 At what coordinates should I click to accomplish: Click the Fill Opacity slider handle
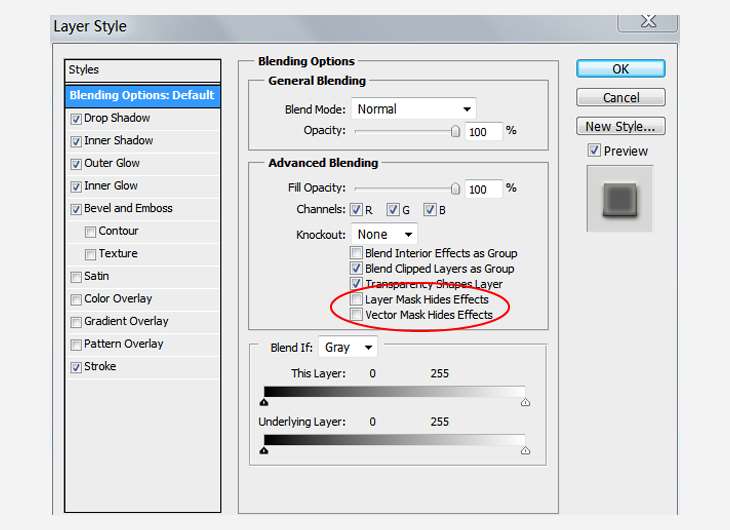pyautogui.click(x=455, y=189)
